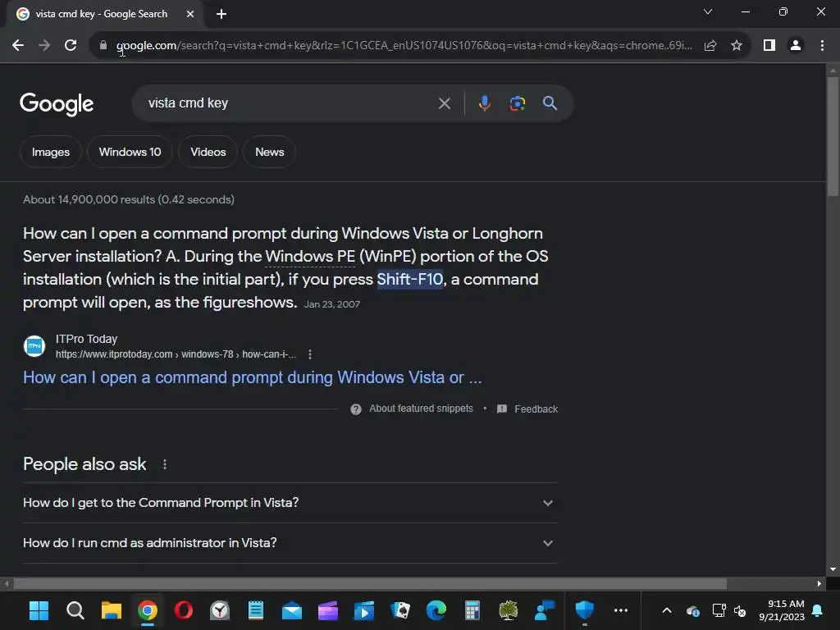840x630 pixels.
Task: Submit search with the magnifier icon
Action: [x=550, y=103]
